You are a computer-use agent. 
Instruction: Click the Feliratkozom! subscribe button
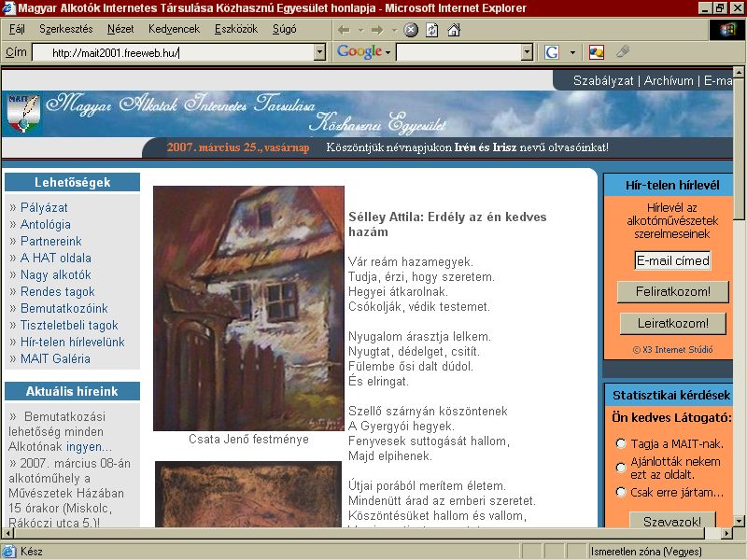coord(672,292)
